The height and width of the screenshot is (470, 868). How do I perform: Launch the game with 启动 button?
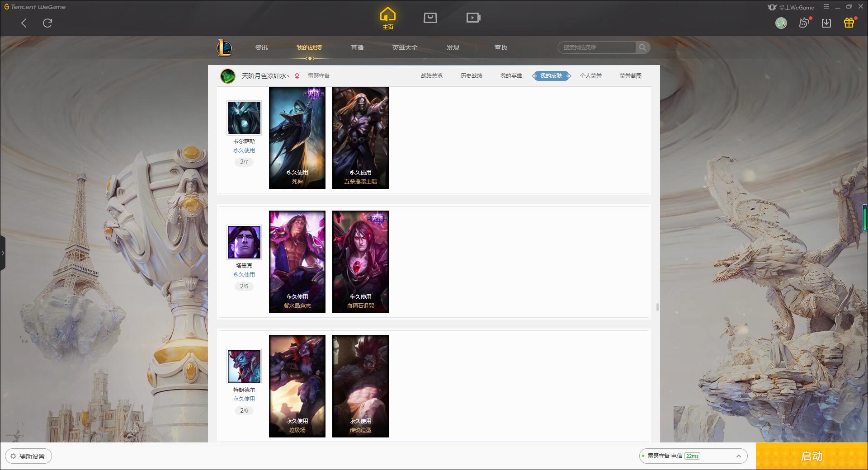click(x=811, y=456)
